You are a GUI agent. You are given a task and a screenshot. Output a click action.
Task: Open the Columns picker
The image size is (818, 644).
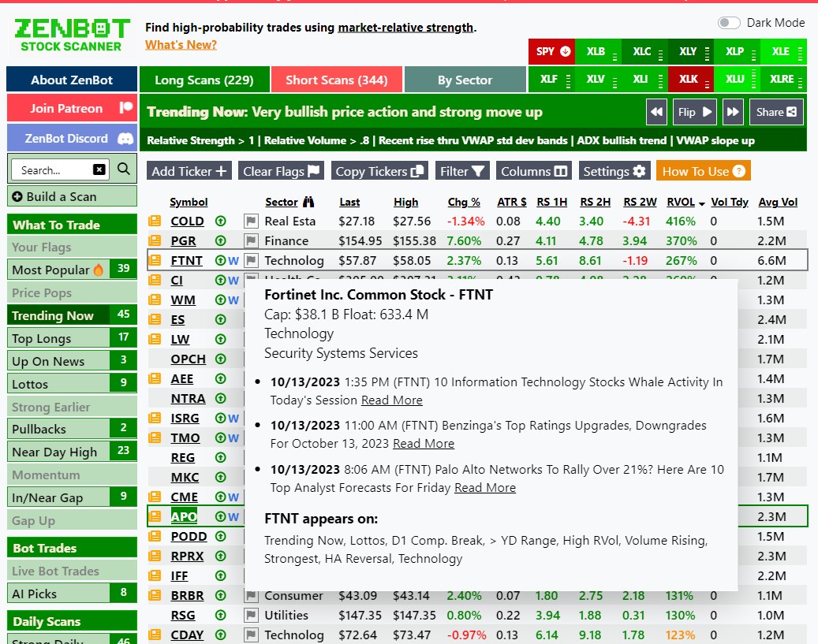point(533,170)
